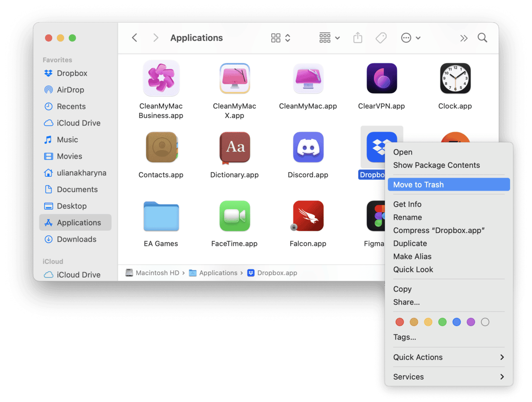Screen dimensions: 532x402
Task: Open the Dictionary.app icon
Action: click(235, 147)
